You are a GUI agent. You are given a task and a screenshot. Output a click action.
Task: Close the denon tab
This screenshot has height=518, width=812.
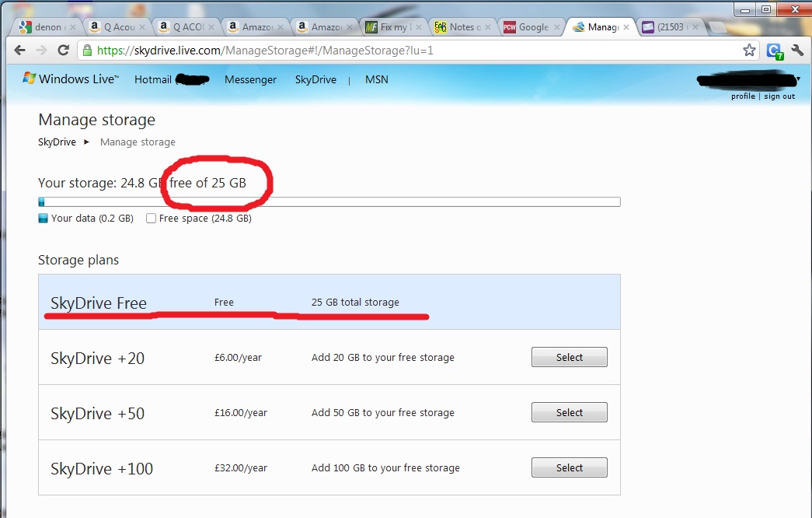point(72,27)
